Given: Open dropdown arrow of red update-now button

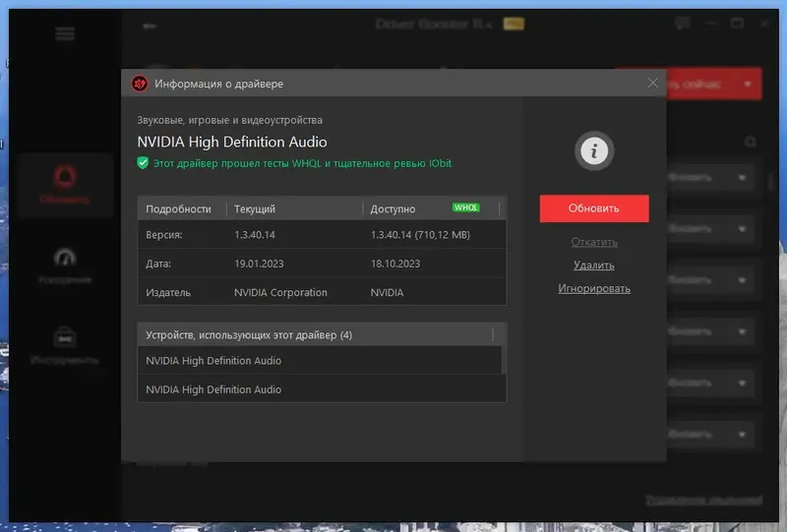Looking at the screenshot, I should (x=748, y=84).
